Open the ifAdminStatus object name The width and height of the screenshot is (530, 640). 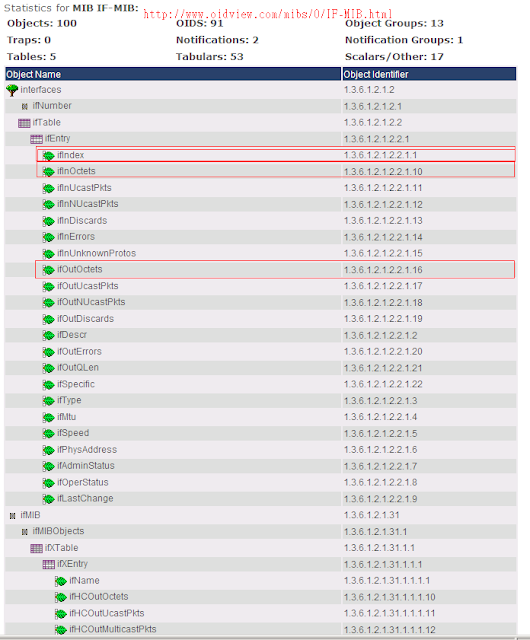pyautogui.click(x=86, y=466)
